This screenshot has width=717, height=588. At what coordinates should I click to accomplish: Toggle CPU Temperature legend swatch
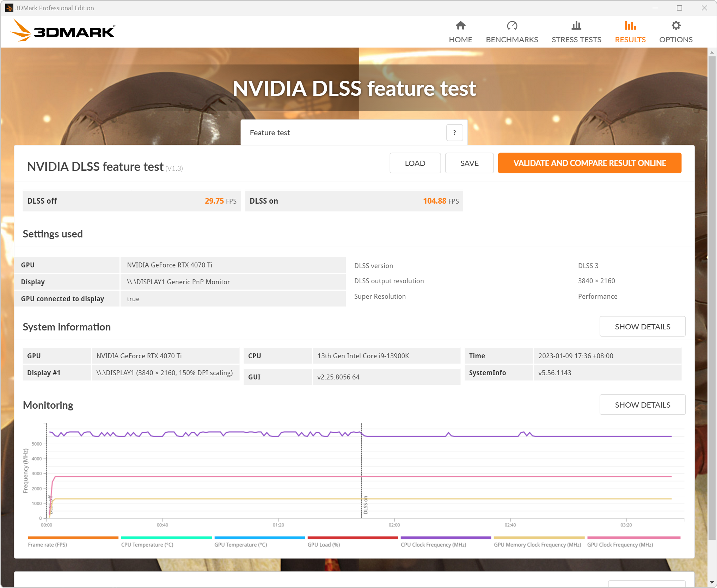point(166,538)
